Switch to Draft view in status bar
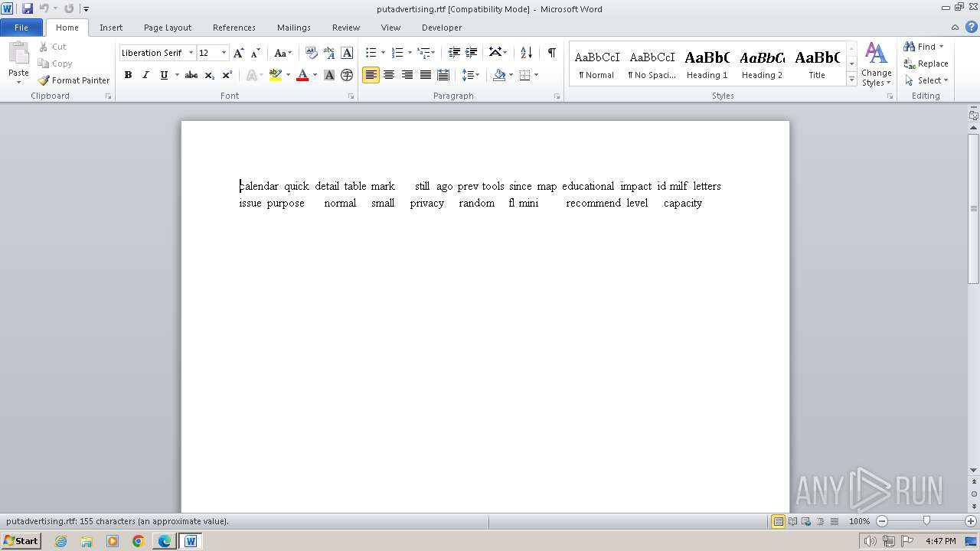This screenshot has height=551, width=980. click(x=834, y=521)
